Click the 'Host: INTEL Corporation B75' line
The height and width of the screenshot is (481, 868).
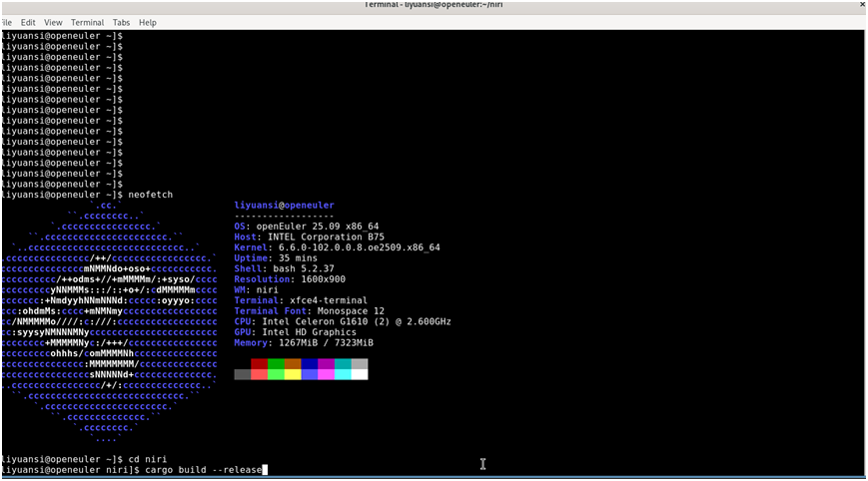click(309, 238)
